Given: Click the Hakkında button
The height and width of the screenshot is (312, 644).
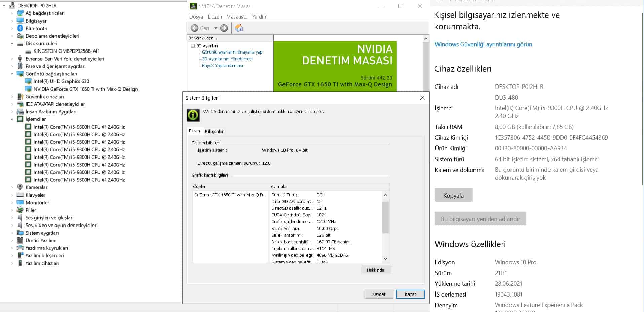Looking at the screenshot, I should (376, 270).
